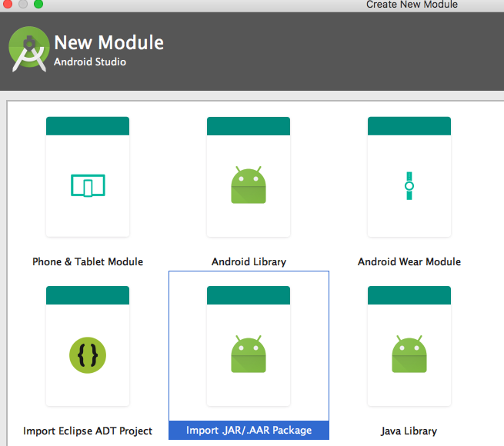Screen dimensions: 504x446
Task: Click the 'Android Wear Module' label
Action: point(409,261)
